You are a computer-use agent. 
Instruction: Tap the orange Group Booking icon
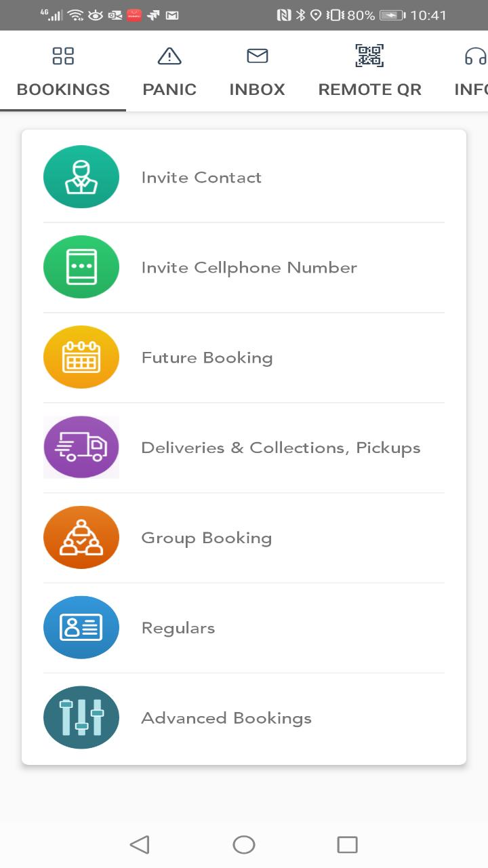pyautogui.click(x=81, y=538)
